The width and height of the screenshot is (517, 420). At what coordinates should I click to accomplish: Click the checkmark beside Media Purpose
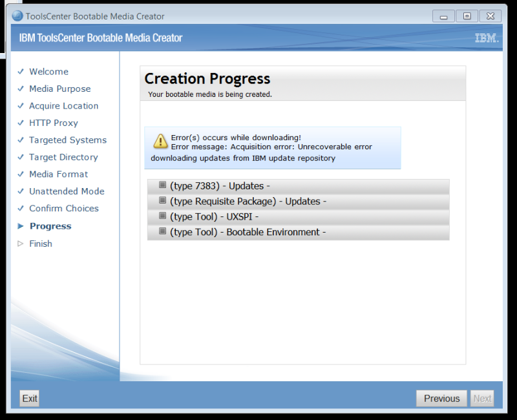click(21, 89)
